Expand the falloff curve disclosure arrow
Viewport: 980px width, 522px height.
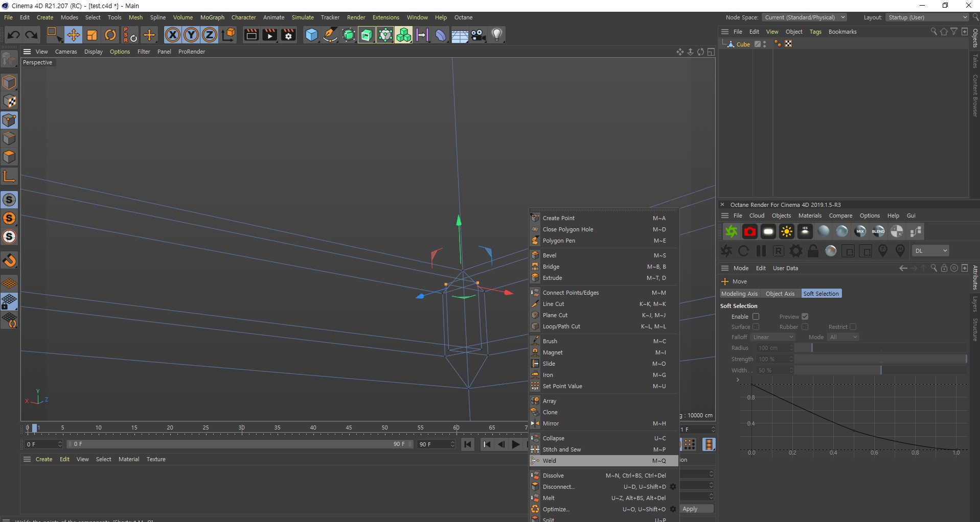[x=738, y=380]
